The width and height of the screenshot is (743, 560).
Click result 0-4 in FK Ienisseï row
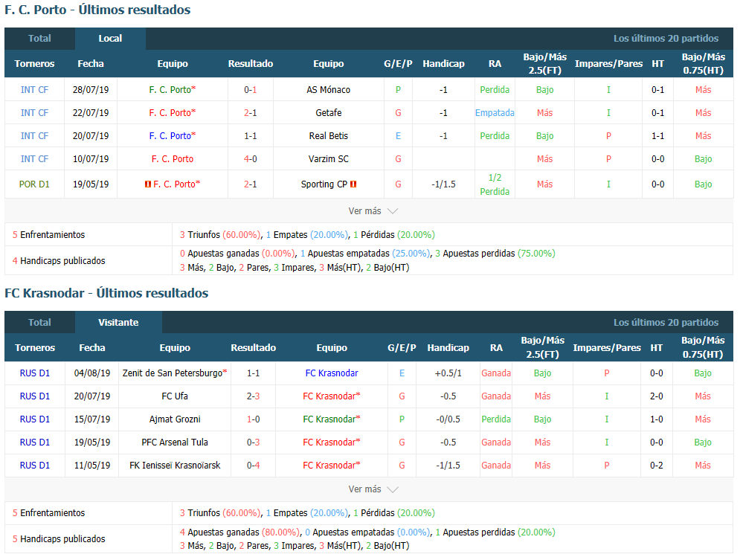(253, 466)
